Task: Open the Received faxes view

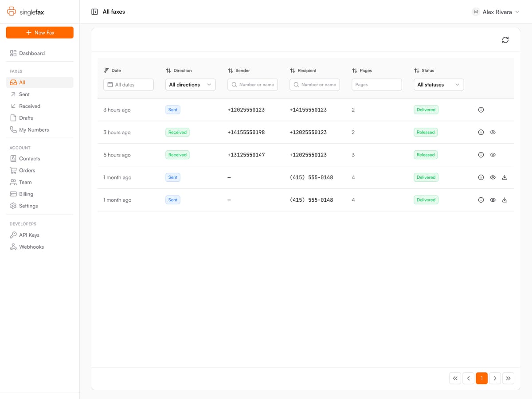Action: point(39,106)
